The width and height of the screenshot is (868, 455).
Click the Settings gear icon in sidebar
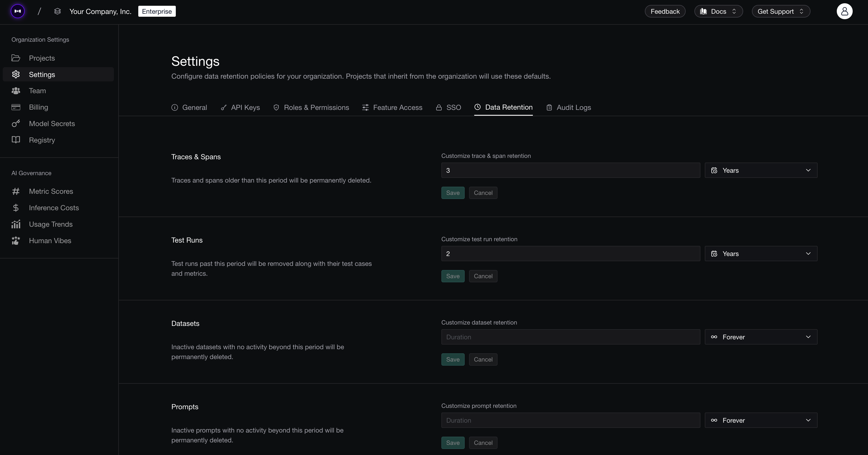point(16,74)
